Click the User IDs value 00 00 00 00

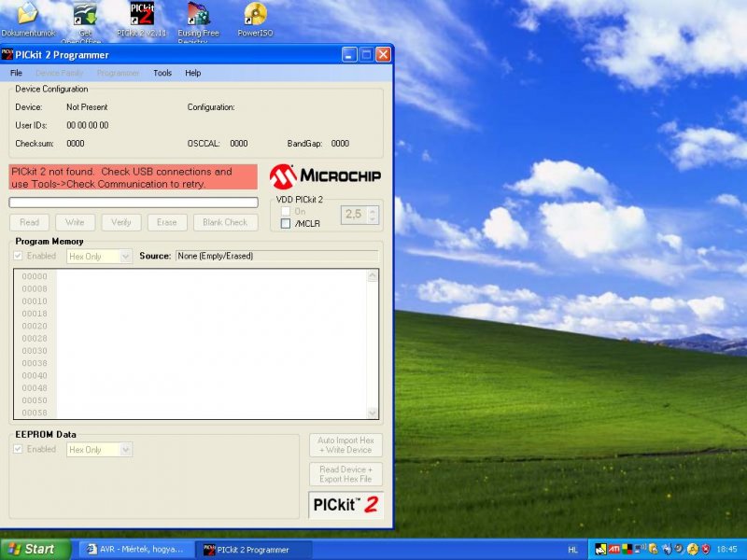[x=88, y=125]
